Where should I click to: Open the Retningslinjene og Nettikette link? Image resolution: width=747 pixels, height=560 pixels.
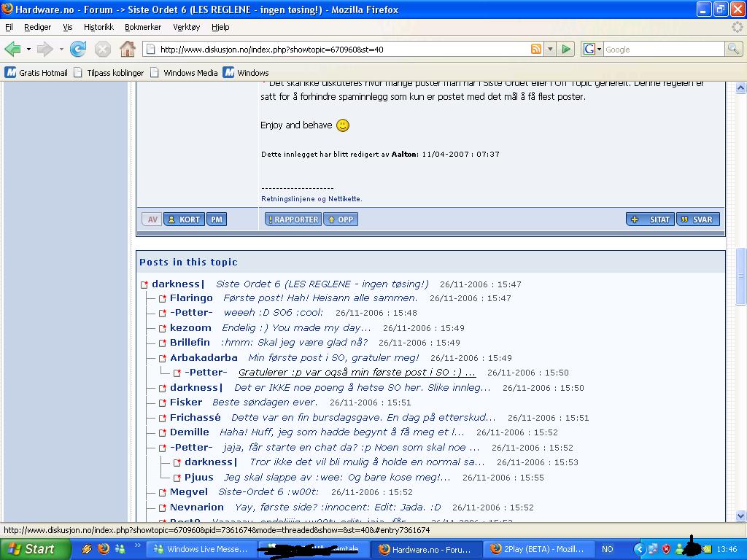coord(311,198)
